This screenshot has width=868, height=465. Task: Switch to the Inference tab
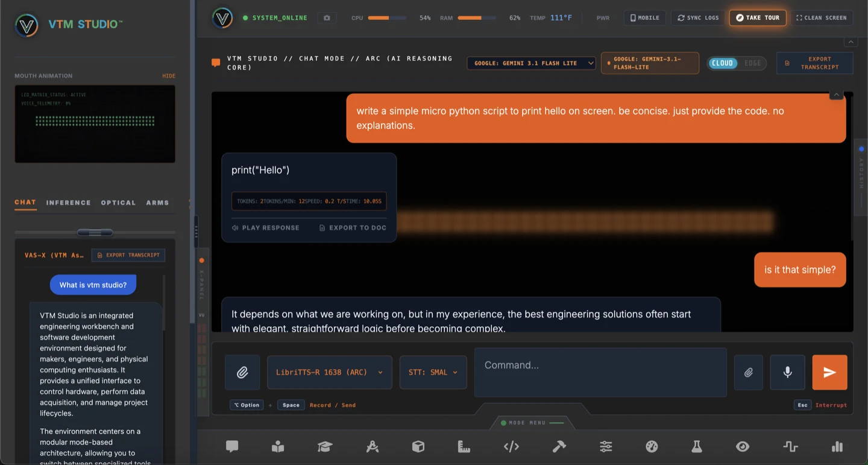click(x=69, y=203)
